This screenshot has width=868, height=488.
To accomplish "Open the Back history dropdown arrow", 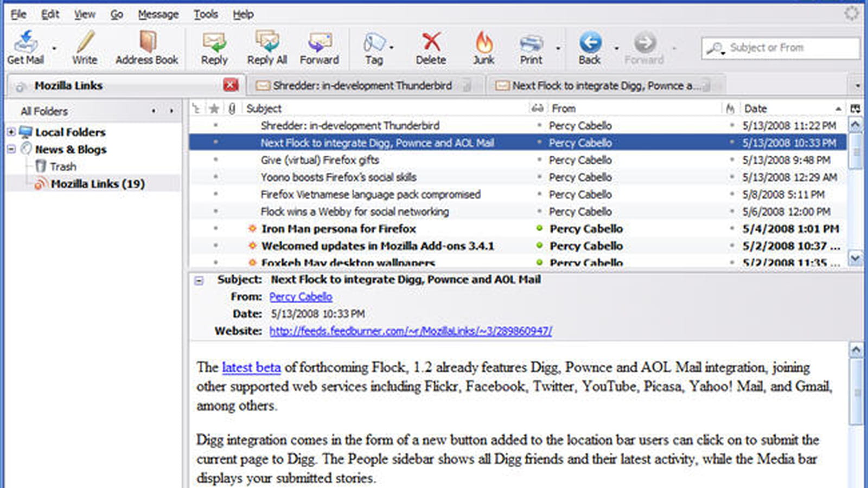I will [x=616, y=48].
